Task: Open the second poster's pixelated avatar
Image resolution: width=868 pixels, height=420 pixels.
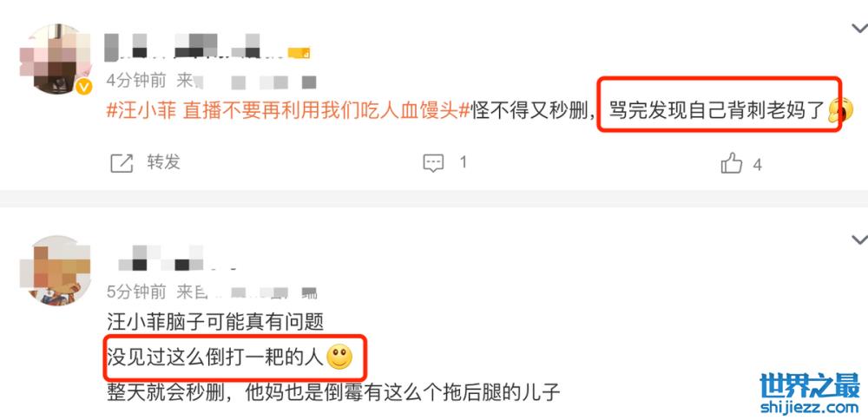Action: (x=55, y=270)
